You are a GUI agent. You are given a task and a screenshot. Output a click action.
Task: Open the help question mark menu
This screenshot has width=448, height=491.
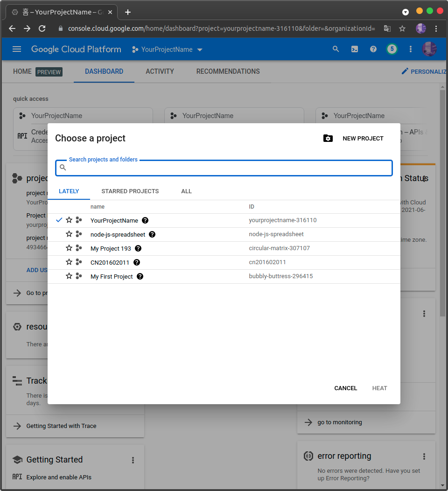(373, 49)
